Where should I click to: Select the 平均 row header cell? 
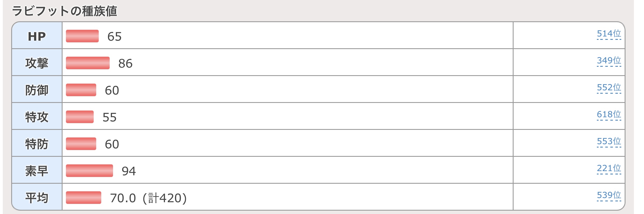pos(37,197)
